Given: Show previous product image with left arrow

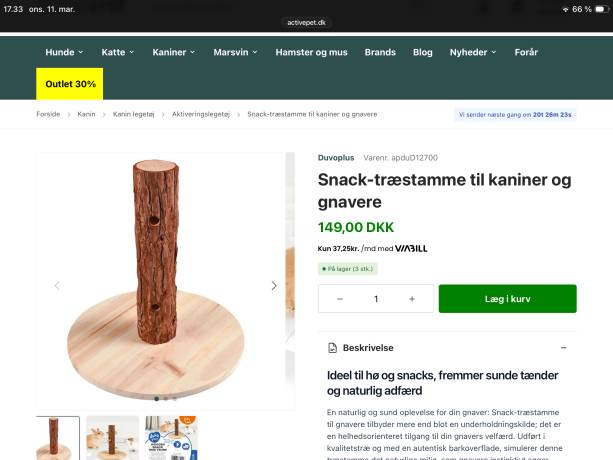Looking at the screenshot, I should pyautogui.click(x=57, y=286).
